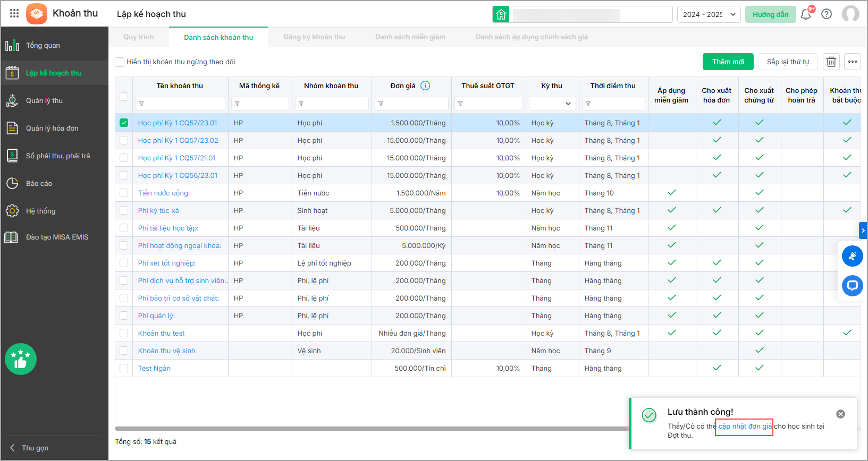The height and width of the screenshot is (461, 868).
Task: Click the green home icon
Action: (501, 14)
